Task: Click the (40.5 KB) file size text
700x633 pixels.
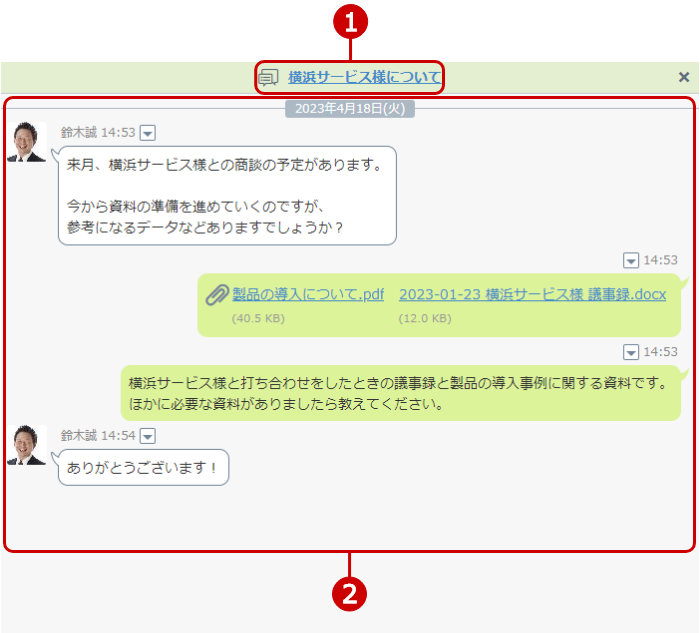Action: pos(258,318)
